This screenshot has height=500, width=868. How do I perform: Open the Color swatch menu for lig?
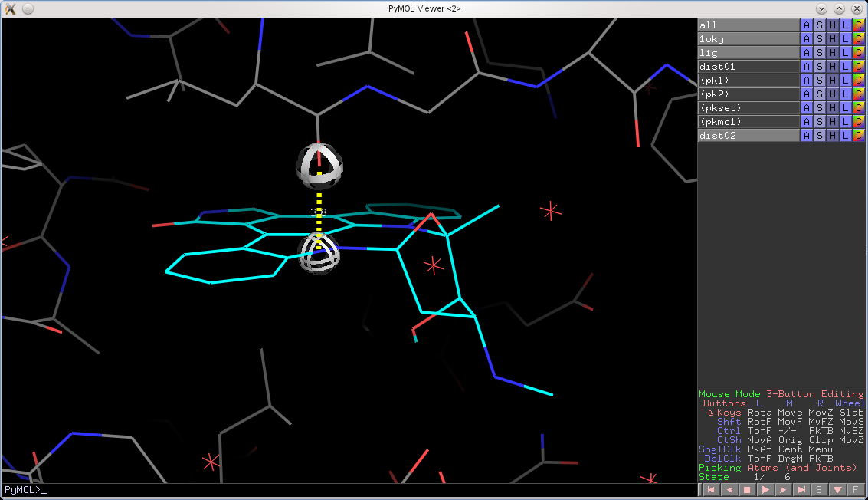tap(858, 53)
